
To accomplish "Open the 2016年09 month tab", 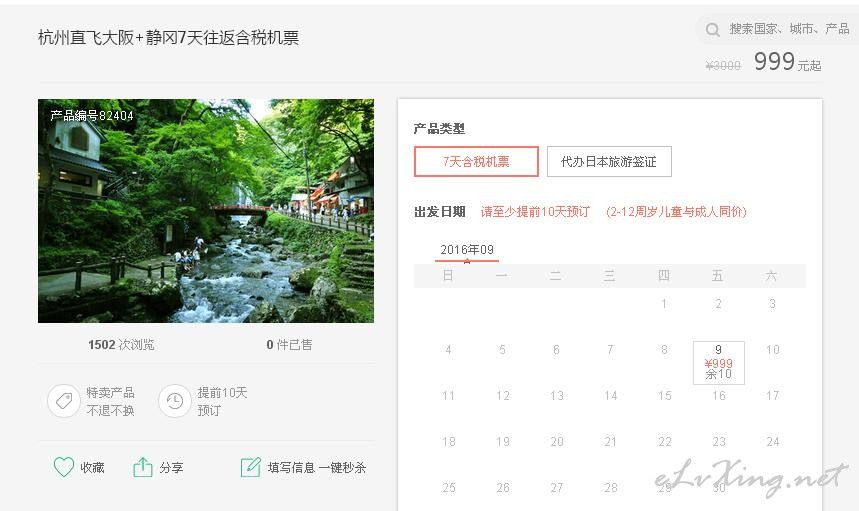I will click(467, 250).
